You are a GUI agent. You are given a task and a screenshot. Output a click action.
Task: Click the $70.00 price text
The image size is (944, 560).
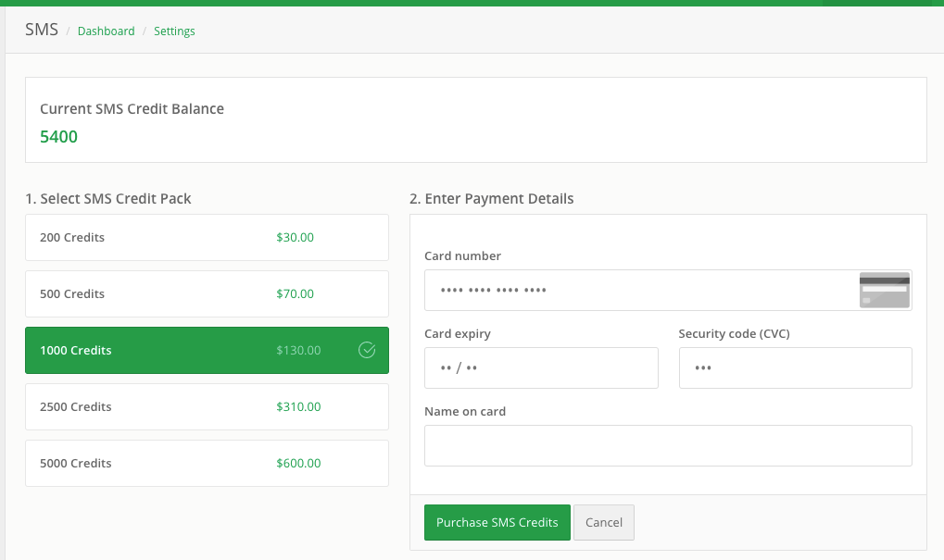pyautogui.click(x=295, y=294)
